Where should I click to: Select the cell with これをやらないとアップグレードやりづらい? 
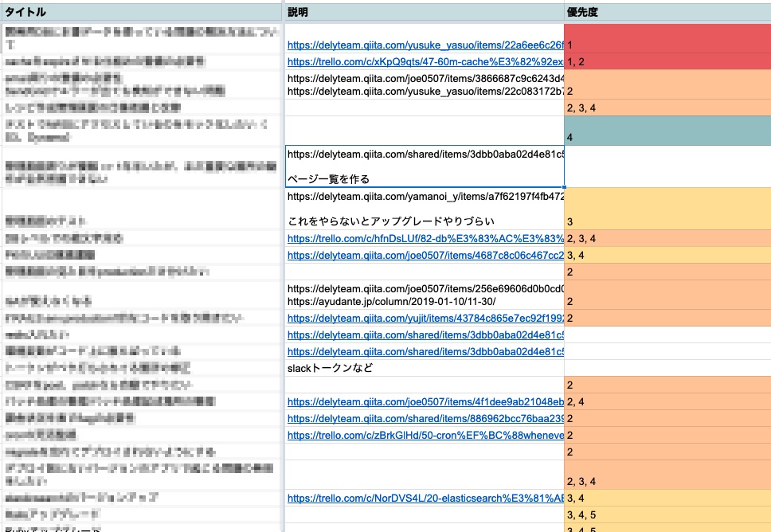click(425, 209)
